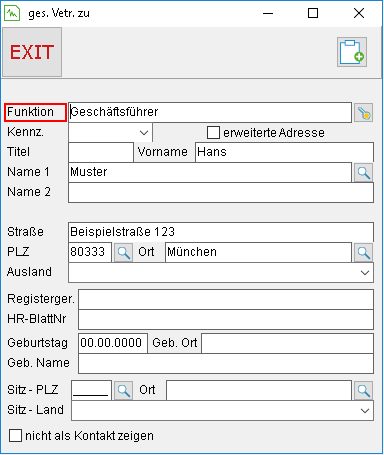Viewport: 384px width, 455px height.
Task: Maximize the ges. Vetr. zu window
Action: pos(313,13)
